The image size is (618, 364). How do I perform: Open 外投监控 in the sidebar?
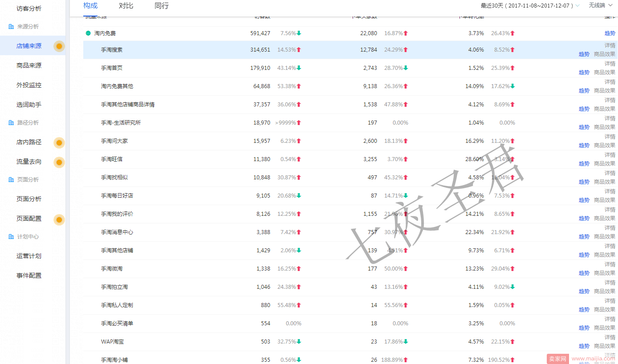pyautogui.click(x=29, y=85)
